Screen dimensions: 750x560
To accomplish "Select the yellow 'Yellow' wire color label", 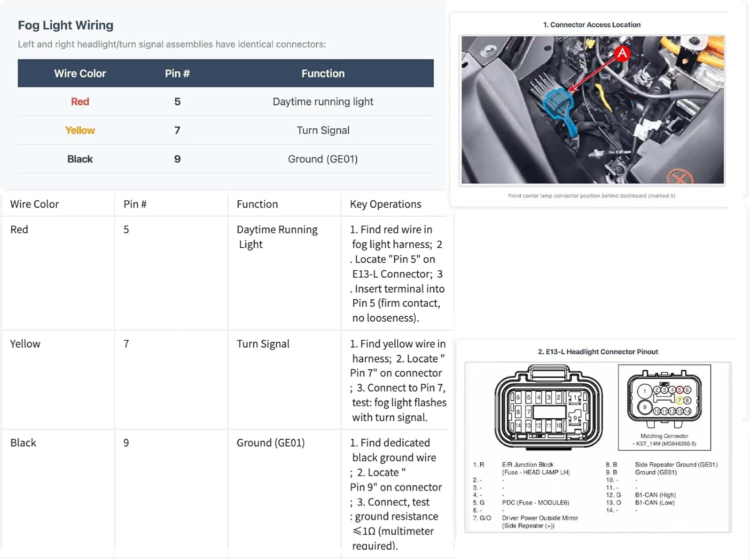I will [80, 130].
